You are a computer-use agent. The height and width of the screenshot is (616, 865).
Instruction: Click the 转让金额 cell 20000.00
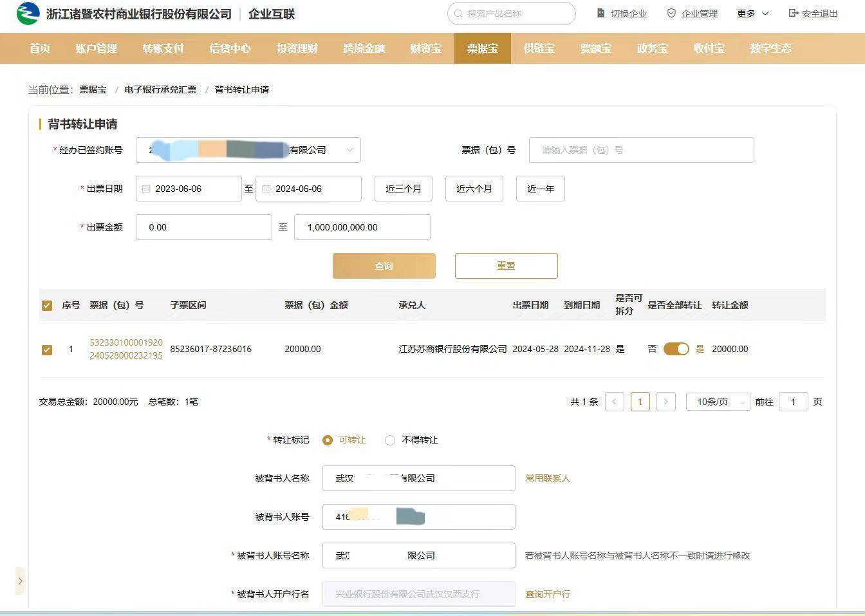point(730,349)
